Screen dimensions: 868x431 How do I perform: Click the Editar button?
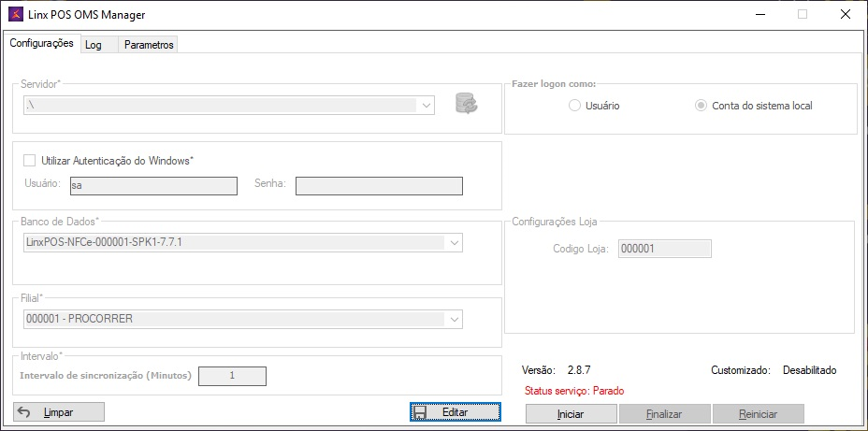tap(456, 412)
